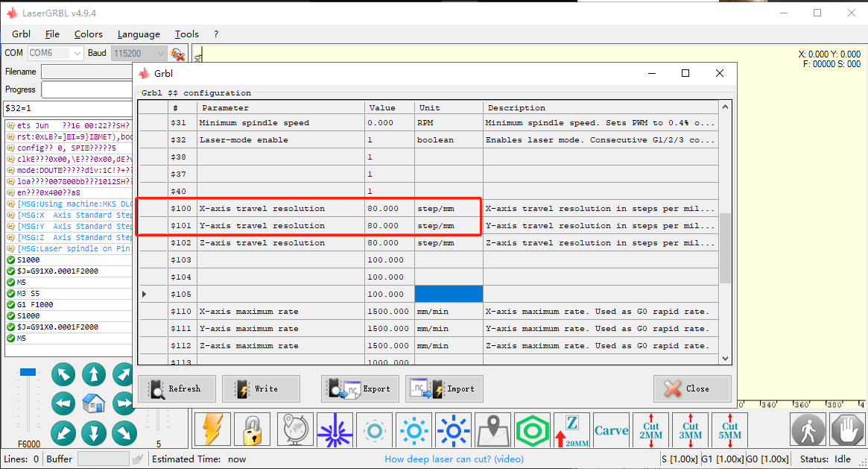Viewport: 868px width, 469px height.
Task: Open the Colors menu
Action: (x=88, y=34)
